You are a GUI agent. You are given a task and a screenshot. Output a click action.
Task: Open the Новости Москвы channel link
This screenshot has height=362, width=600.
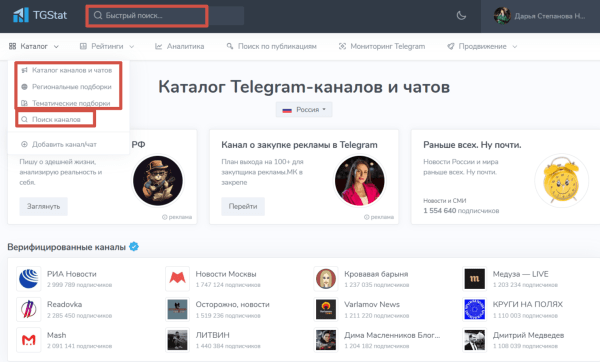click(226, 274)
